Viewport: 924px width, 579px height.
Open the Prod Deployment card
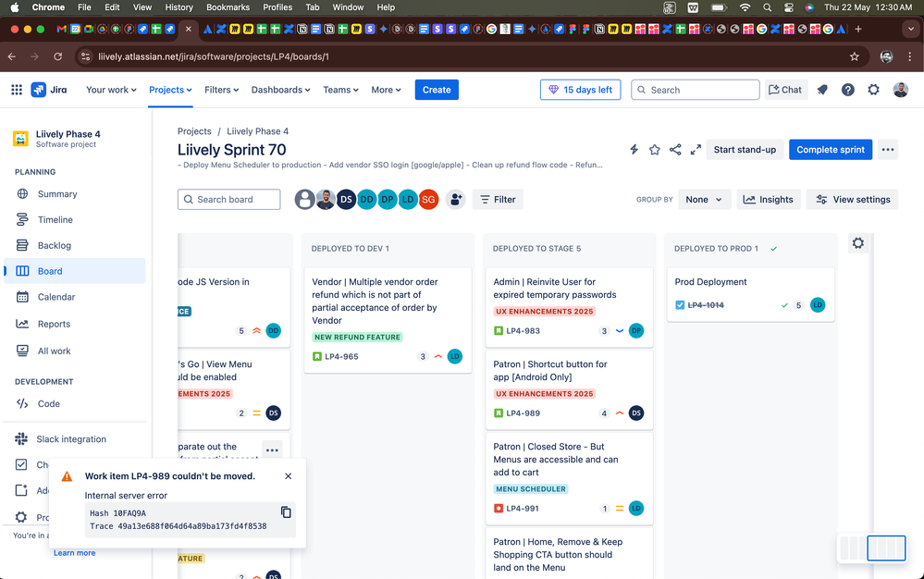[750, 294]
